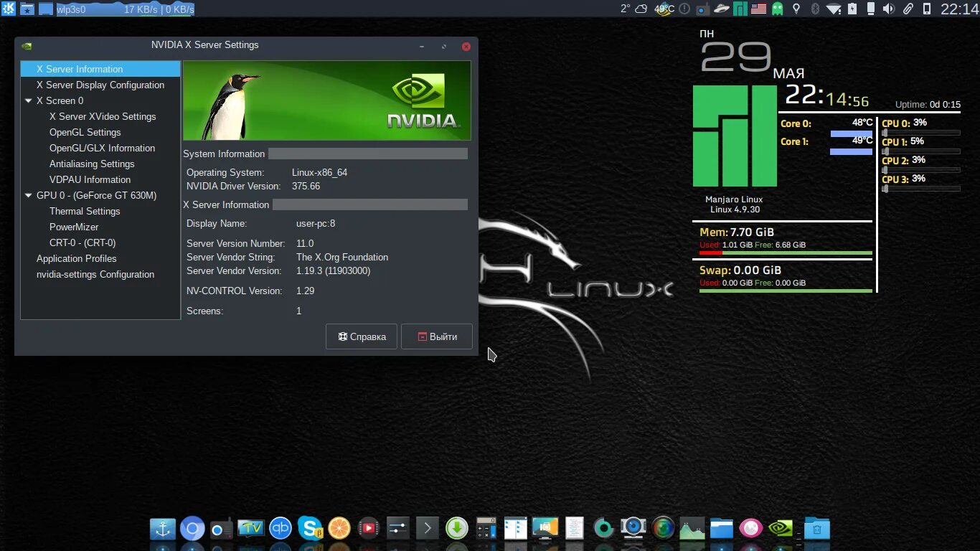980x551 pixels.
Task: Open the US keyboard layout flag indicator
Action: (x=759, y=9)
